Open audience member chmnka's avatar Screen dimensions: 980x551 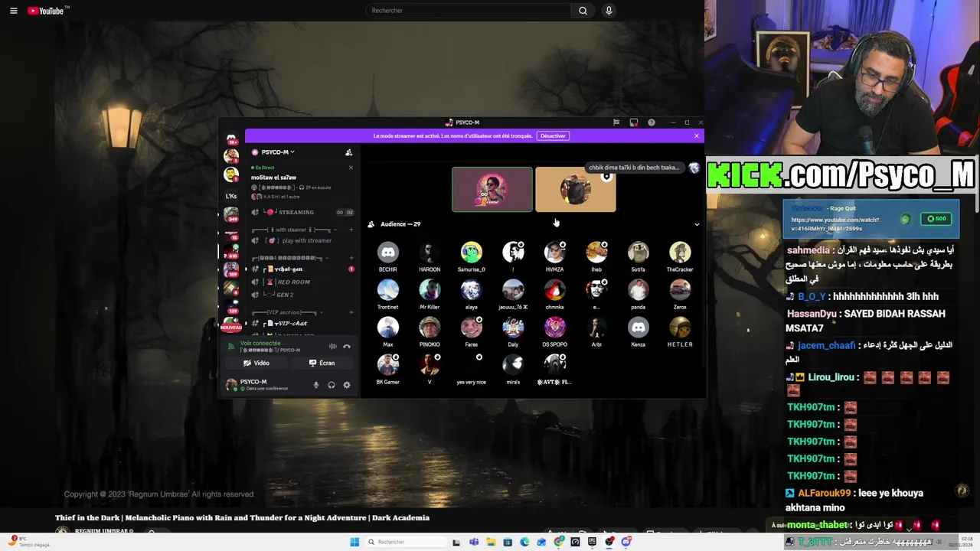point(555,290)
